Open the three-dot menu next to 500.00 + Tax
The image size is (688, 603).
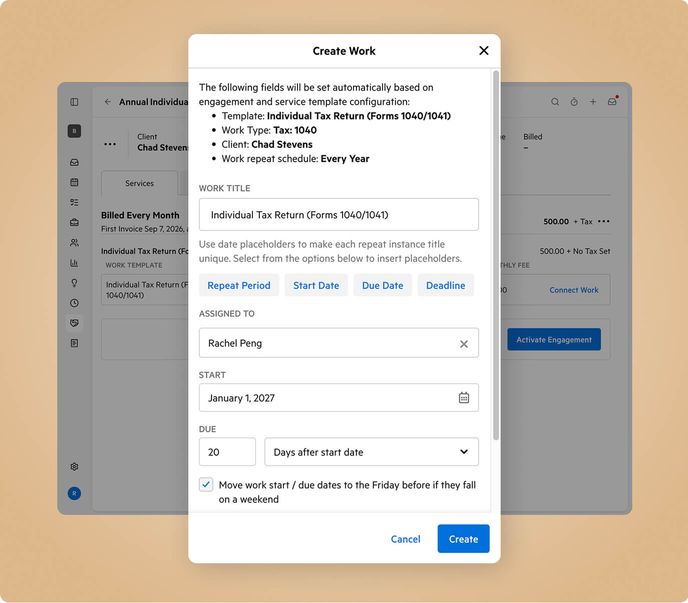click(x=604, y=221)
